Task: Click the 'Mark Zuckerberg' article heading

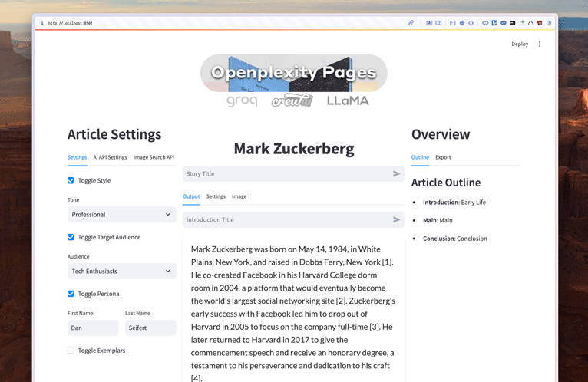Action: (294, 149)
